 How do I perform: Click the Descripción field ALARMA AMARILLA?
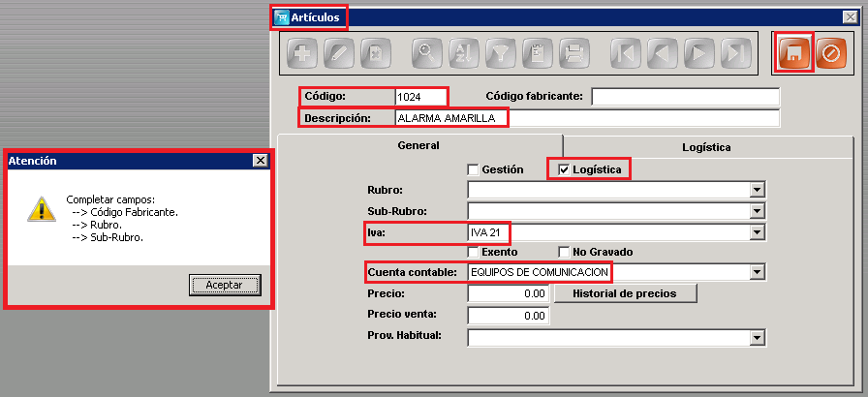click(x=587, y=118)
